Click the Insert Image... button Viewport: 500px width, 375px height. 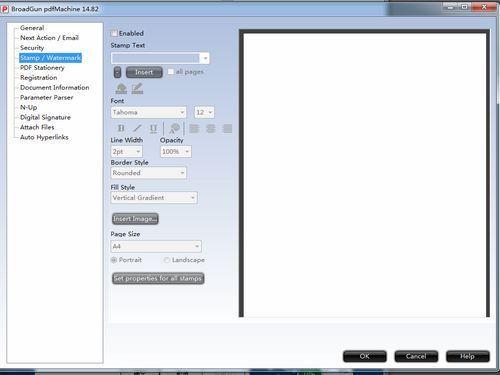(x=135, y=219)
